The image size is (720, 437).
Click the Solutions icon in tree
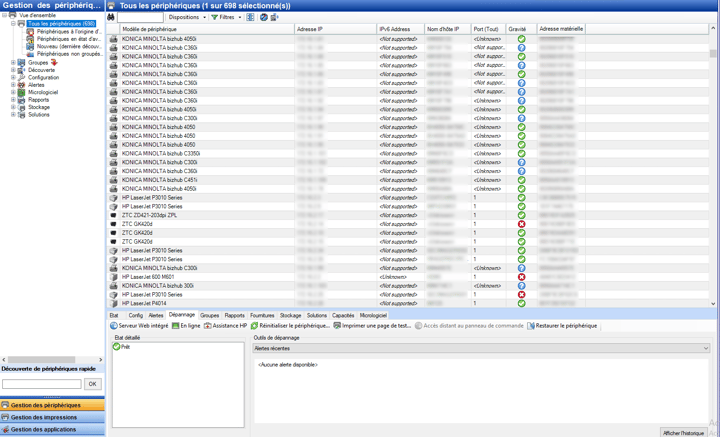[21, 114]
